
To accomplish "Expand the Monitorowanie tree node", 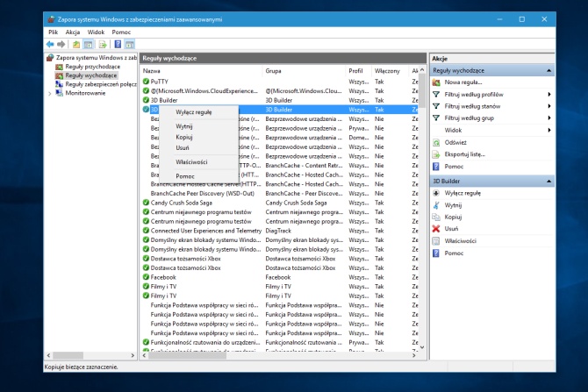I will pos(49,92).
